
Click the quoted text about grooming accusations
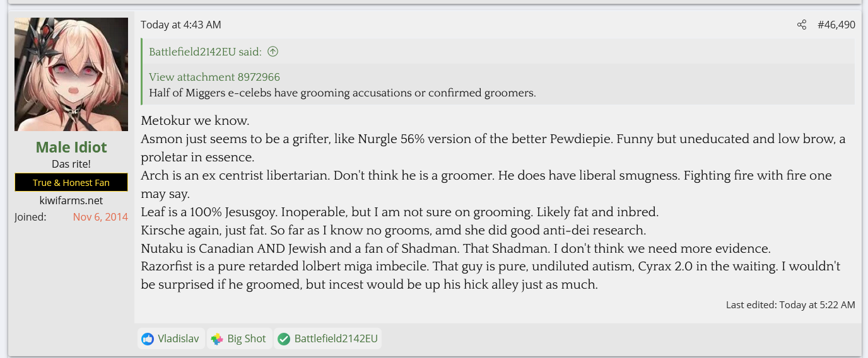343,93
